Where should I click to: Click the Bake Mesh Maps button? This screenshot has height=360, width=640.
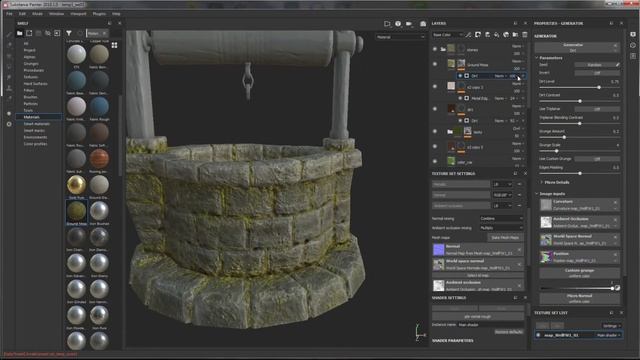(x=505, y=238)
